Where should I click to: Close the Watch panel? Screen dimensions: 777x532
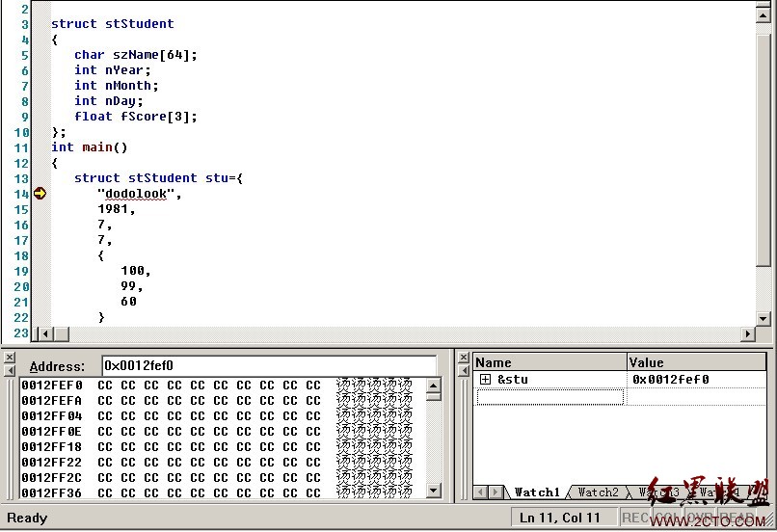(464, 357)
